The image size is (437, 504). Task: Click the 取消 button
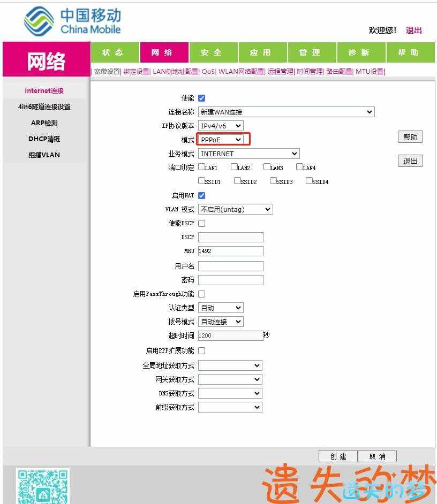pos(378,456)
